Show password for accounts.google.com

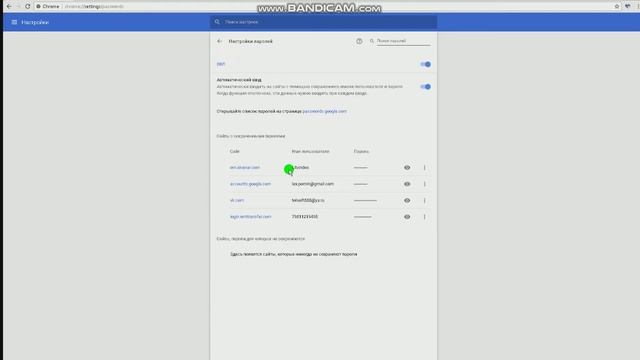(407, 184)
